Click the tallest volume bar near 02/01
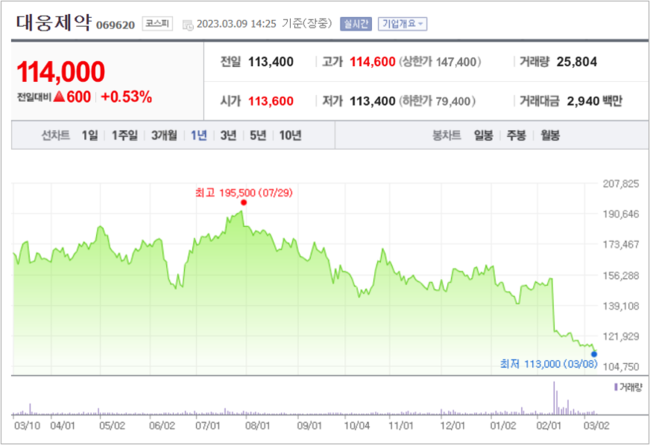The width and height of the screenshot is (650, 445). (554, 398)
